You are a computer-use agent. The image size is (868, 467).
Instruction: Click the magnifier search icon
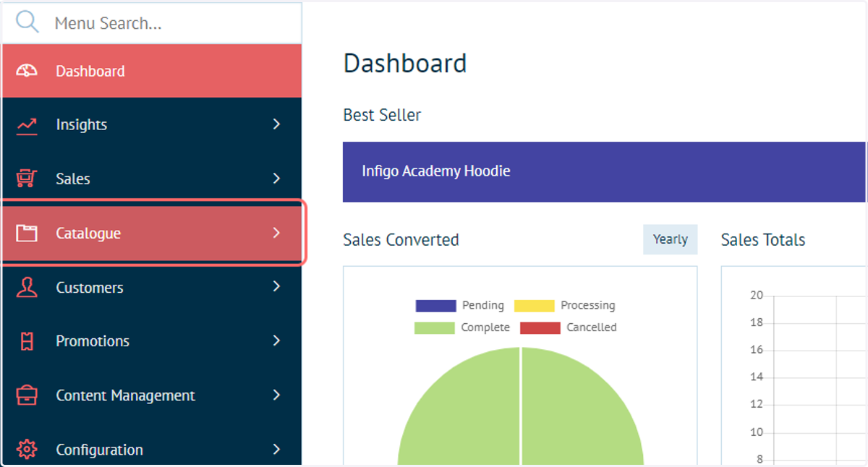tap(27, 22)
